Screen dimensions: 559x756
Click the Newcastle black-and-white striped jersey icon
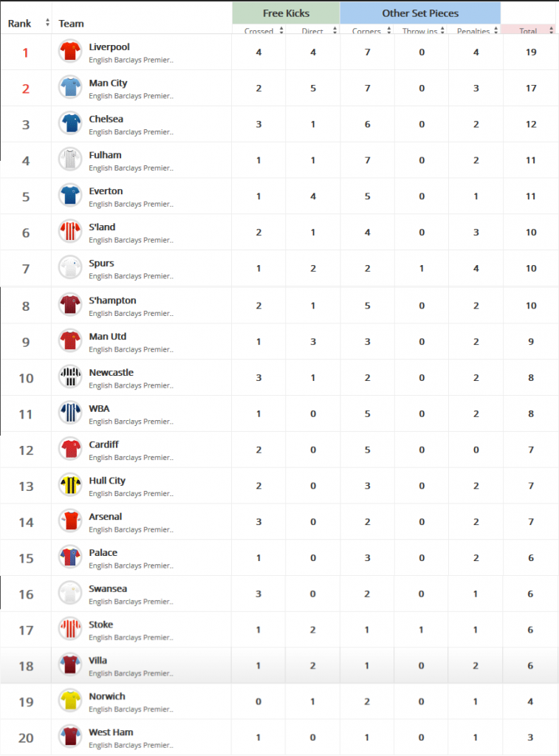point(70,377)
